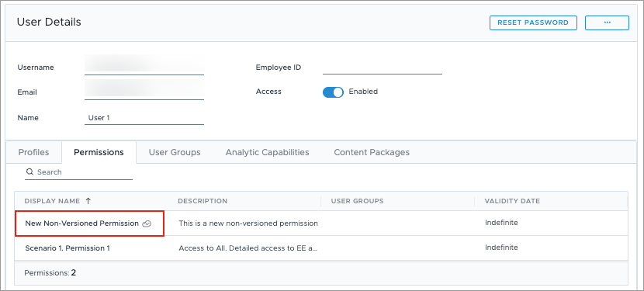Screen dimensions: 644x291
Task: Select the Analytic Capabilities tab
Action: pos(267,153)
